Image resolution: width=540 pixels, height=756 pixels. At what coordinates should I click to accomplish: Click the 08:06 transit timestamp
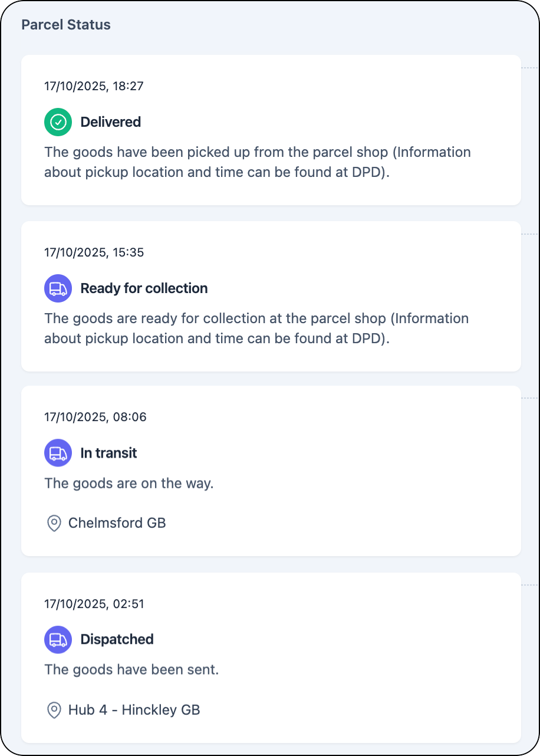click(x=95, y=417)
